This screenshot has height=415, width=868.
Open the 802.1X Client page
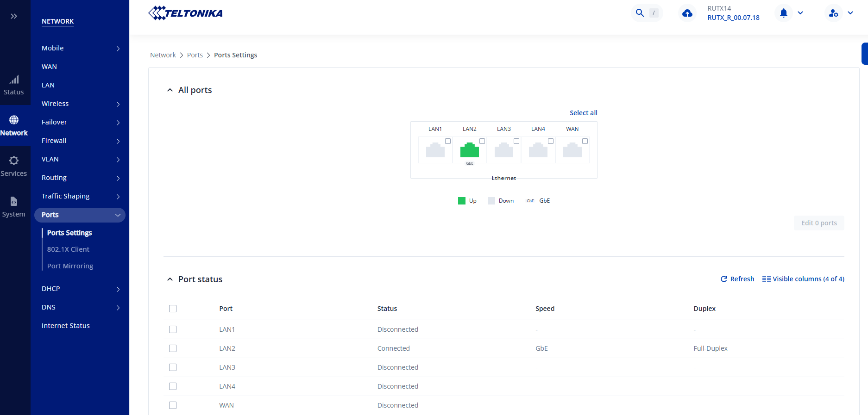coord(68,249)
